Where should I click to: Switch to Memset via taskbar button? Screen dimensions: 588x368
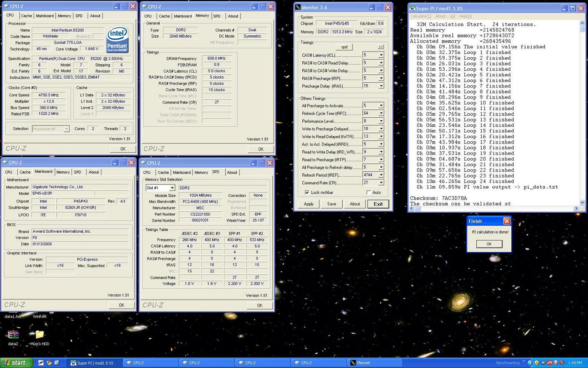(x=373, y=363)
